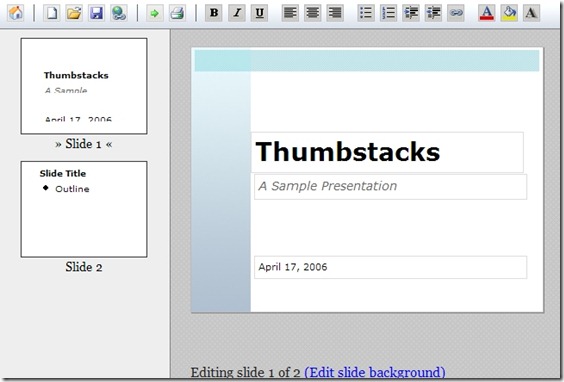Save presentation with floppy disk icon
The image size is (564, 382).
pyautogui.click(x=96, y=13)
